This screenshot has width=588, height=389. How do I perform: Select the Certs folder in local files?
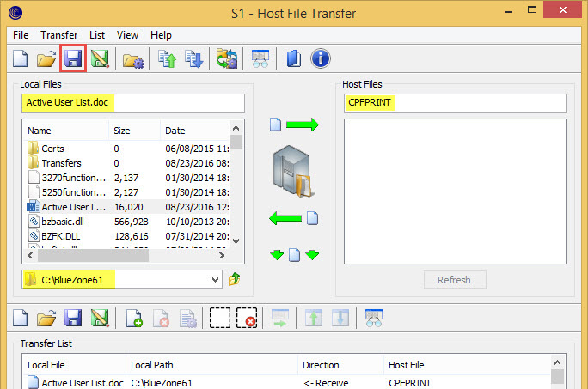coord(127,149)
